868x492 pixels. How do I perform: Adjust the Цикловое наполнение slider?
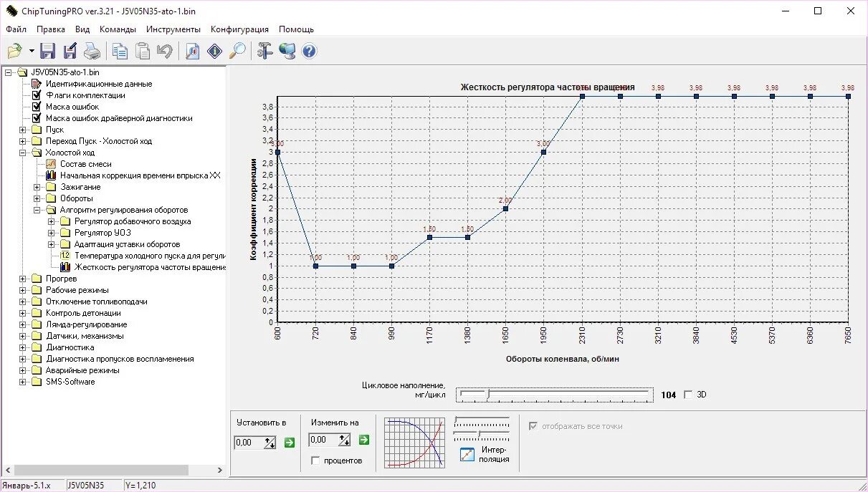coord(555,395)
